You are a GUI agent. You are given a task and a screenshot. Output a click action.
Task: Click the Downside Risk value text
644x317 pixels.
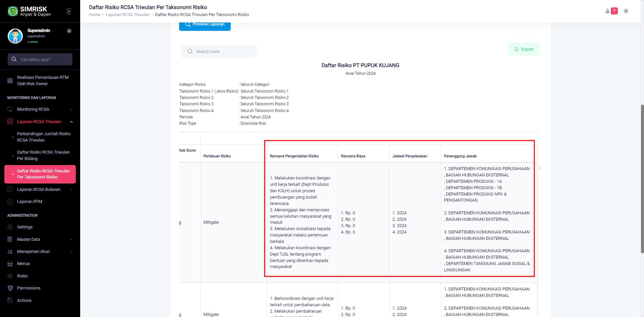253,123
